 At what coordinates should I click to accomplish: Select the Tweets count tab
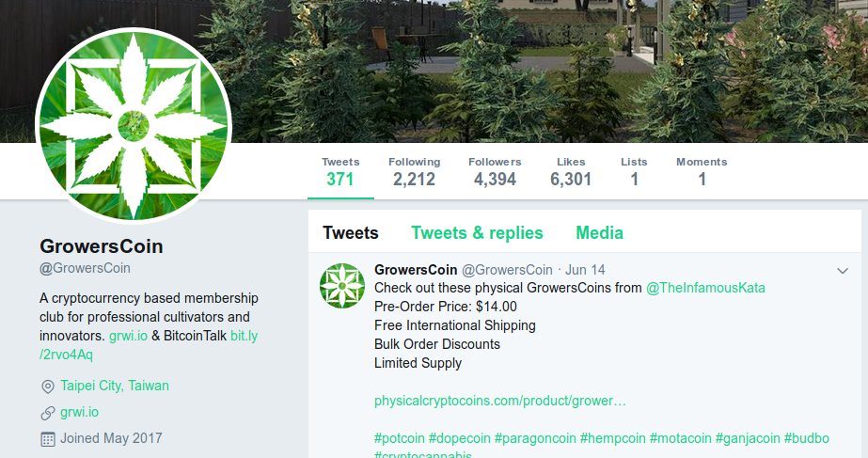point(340,172)
